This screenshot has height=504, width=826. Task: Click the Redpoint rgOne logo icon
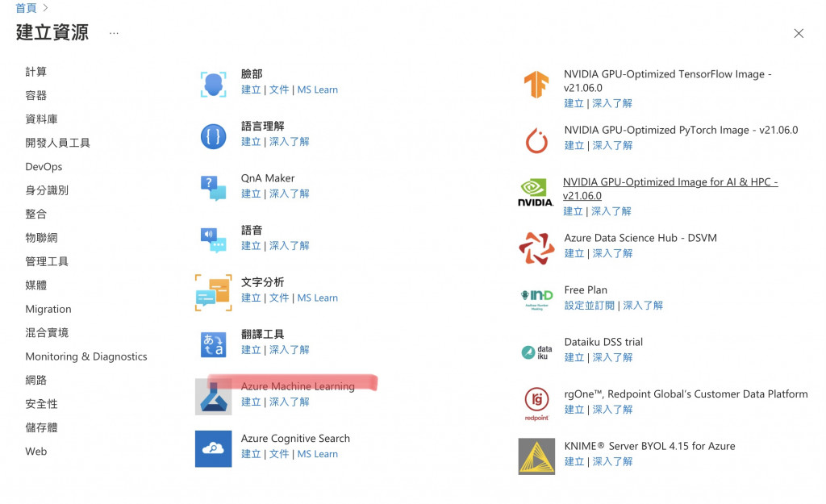tap(536, 404)
